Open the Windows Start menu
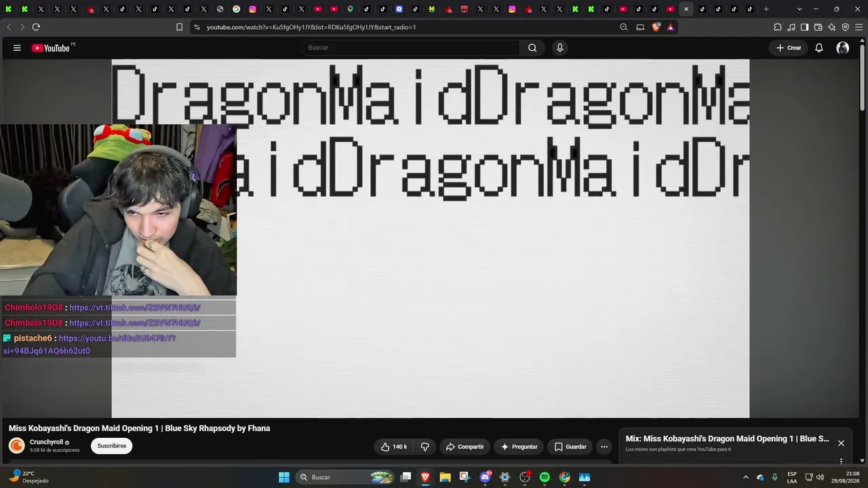Screen dimensions: 868x488 (284, 477)
